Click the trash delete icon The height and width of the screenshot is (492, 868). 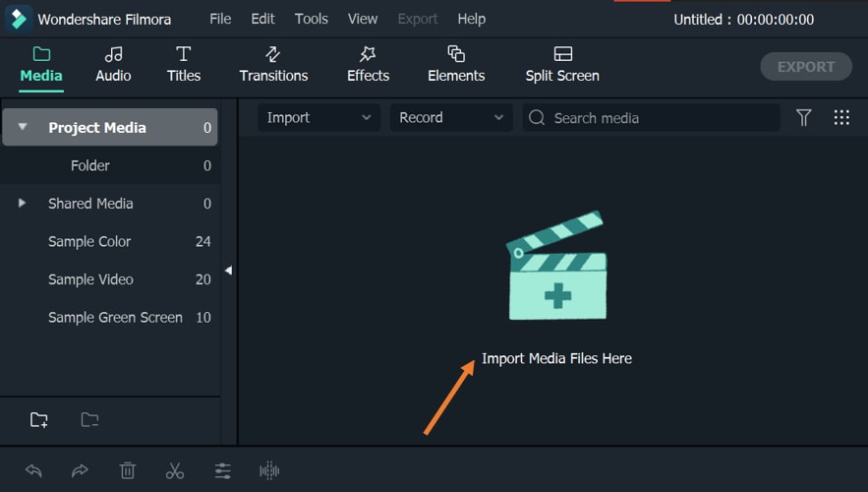[128, 471]
